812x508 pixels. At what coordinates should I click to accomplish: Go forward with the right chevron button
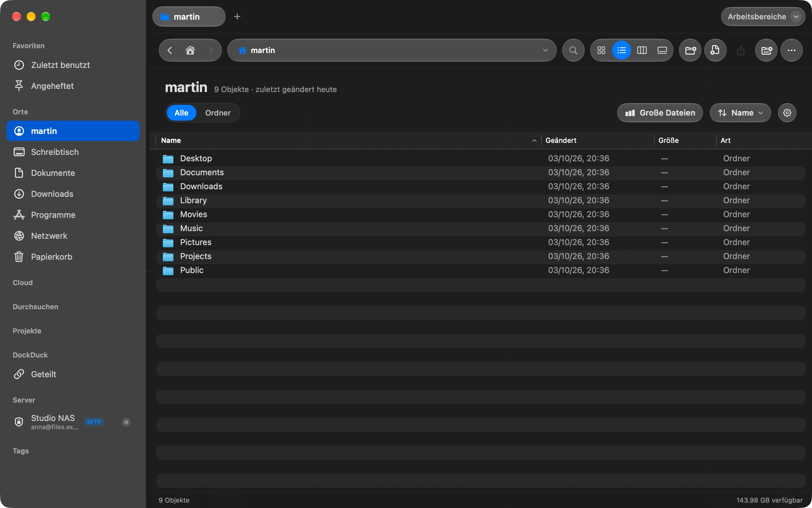211,50
